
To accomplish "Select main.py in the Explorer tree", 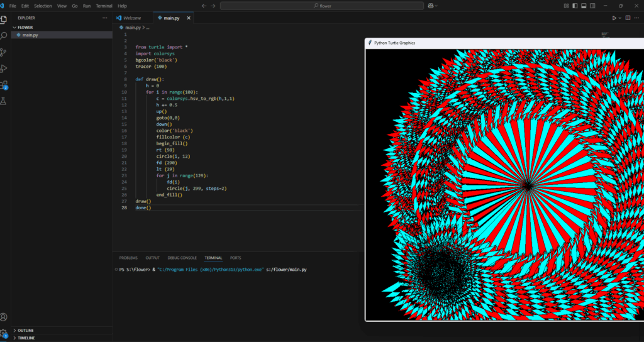I will [x=30, y=35].
